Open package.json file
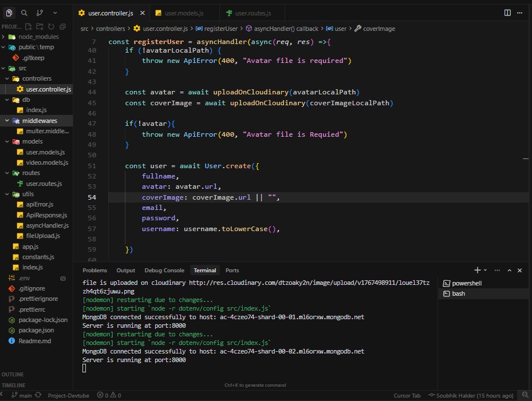This screenshot has height=401, width=532. (x=36, y=330)
